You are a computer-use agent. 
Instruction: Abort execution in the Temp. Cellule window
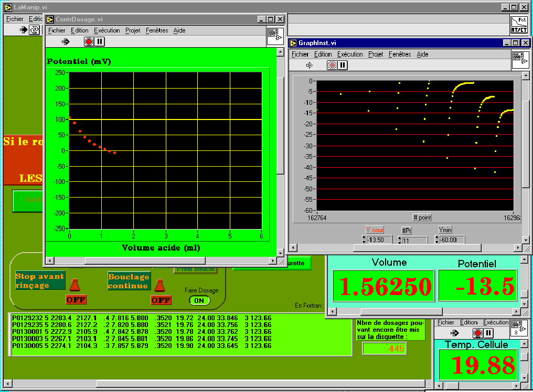[x=477, y=333]
